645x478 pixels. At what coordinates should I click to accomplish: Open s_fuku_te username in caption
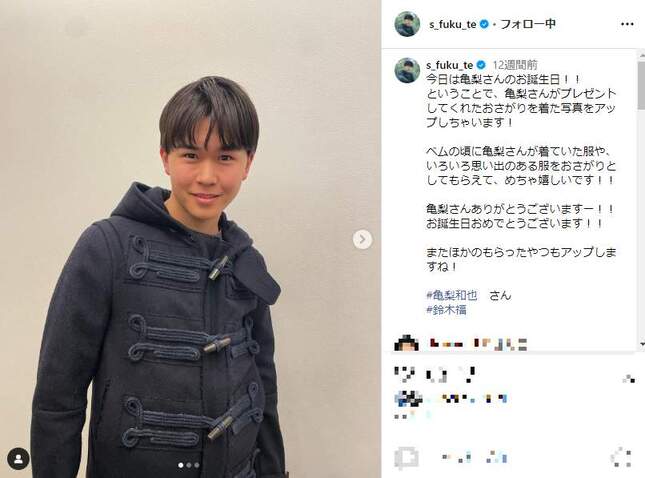450,65
